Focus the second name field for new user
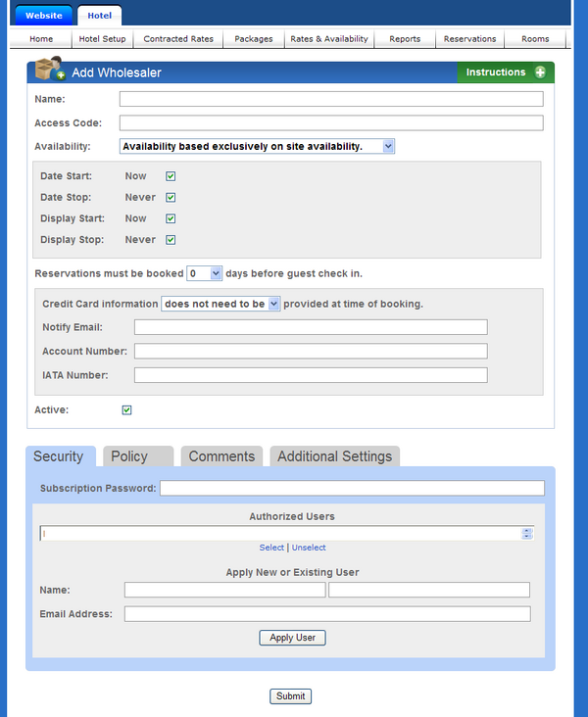 (429, 590)
